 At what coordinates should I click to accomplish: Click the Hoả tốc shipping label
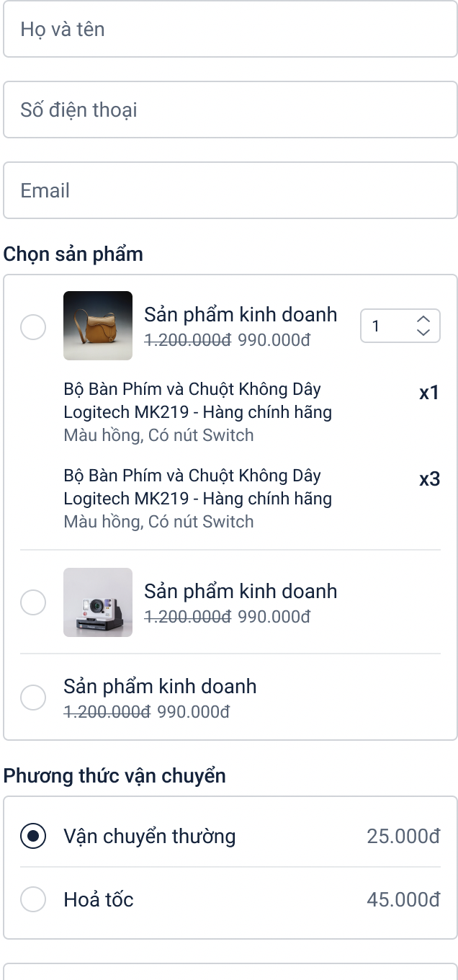click(99, 900)
